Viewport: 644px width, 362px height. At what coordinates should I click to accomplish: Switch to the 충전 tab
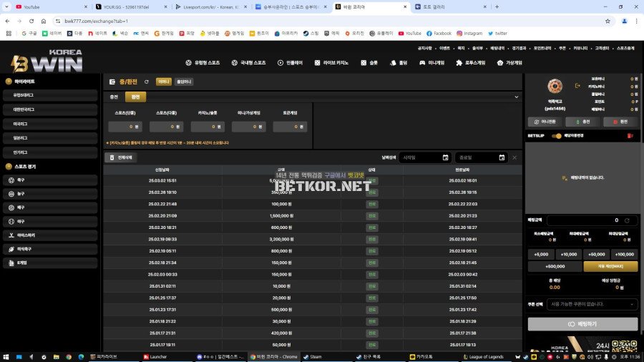[x=114, y=97]
